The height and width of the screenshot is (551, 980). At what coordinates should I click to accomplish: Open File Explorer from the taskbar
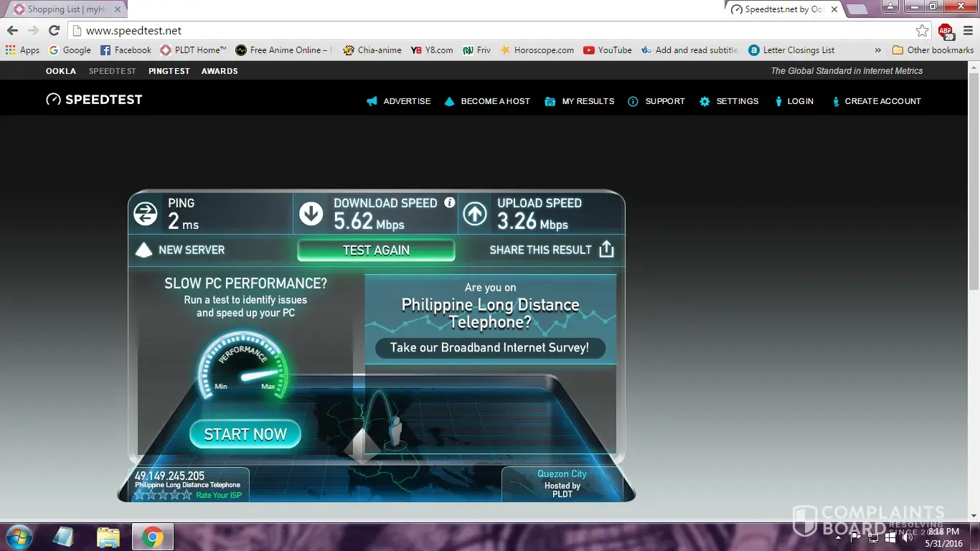[x=108, y=537]
